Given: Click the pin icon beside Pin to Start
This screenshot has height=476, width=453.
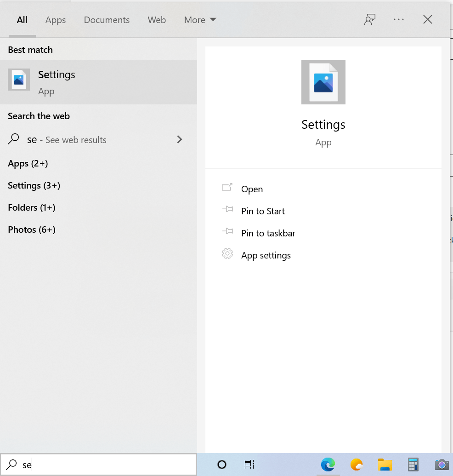Looking at the screenshot, I should pos(227,209).
